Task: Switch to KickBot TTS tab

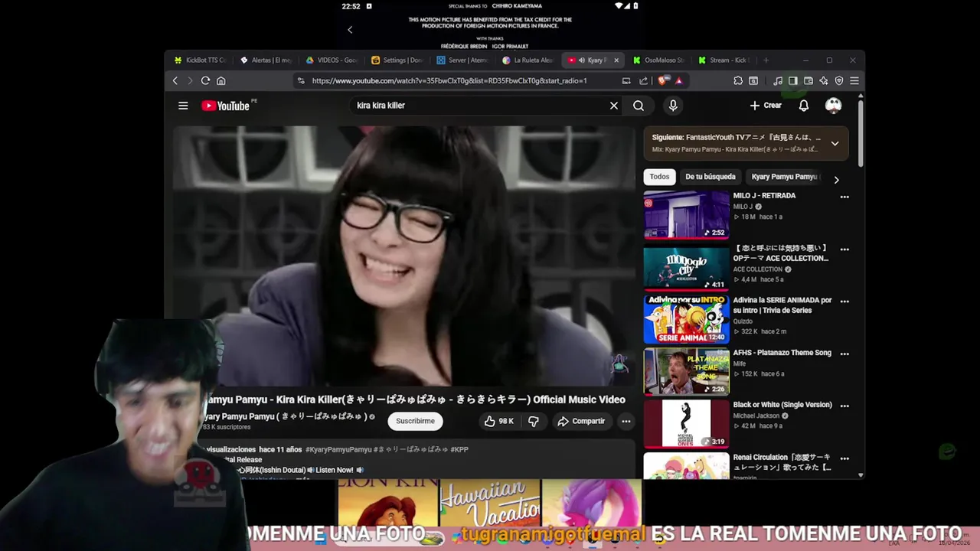Action: click(200, 60)
